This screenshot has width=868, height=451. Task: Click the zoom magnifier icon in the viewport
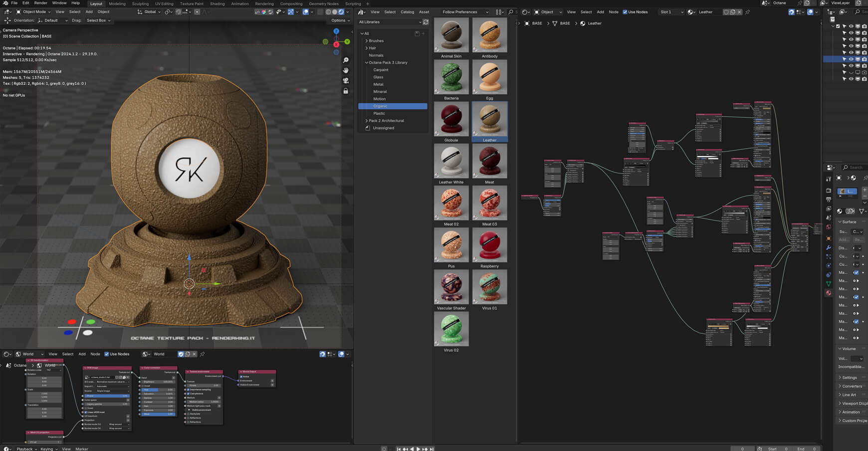(x=346, y=60)
